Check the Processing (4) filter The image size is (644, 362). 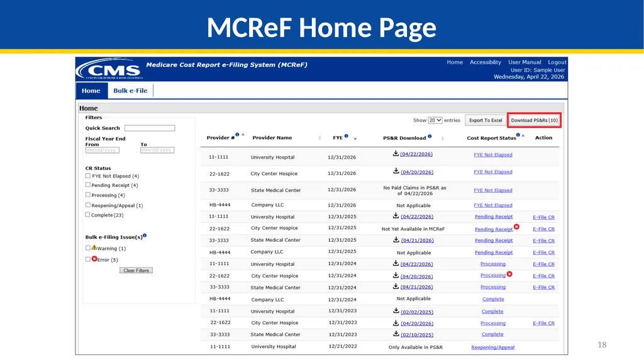[x=87, y=195]
